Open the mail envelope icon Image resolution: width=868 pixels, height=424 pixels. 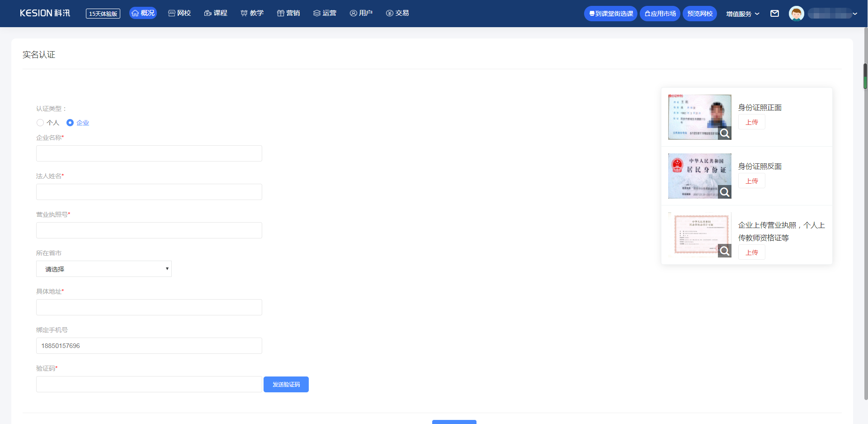coord(775,14)
